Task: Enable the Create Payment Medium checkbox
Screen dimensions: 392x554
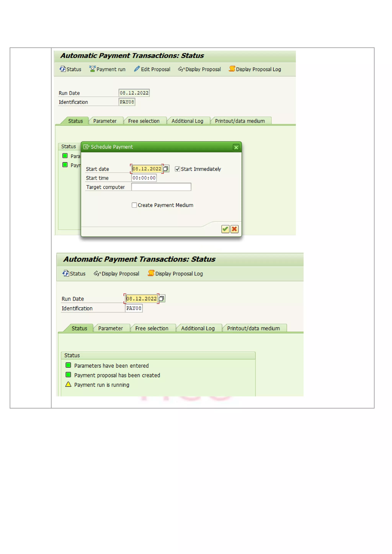Action: (x=134, y=205)
